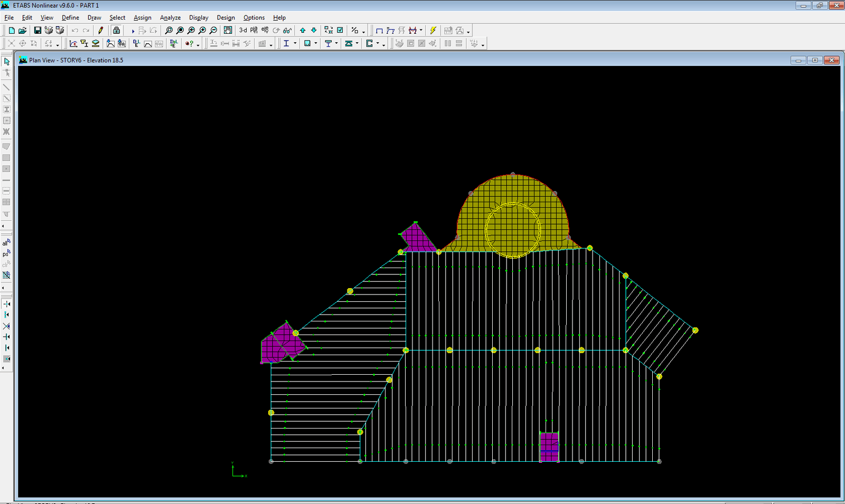
Task: Click the New Model icon
Action: pyautogui.click(x=11, y=31)
